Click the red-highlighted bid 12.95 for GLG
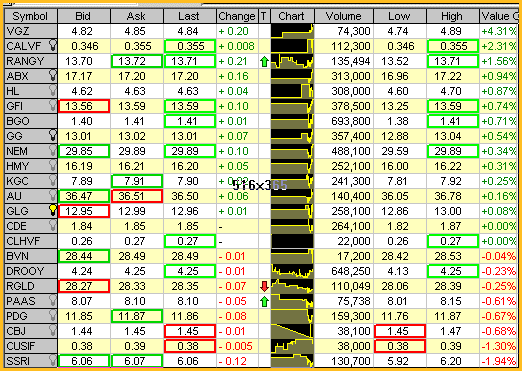Image resolution: width=522 pixels, height=371 pixels. point(84,211)
